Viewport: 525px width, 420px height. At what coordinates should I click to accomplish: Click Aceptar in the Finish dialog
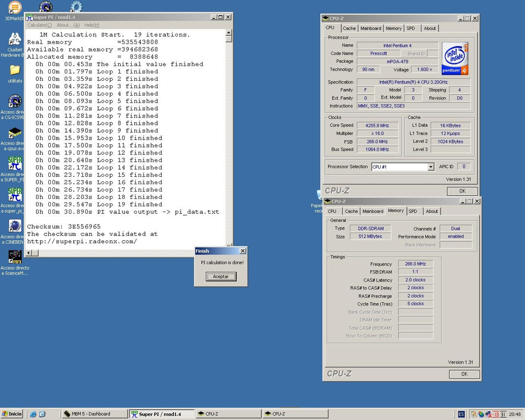tap(221, 277)
